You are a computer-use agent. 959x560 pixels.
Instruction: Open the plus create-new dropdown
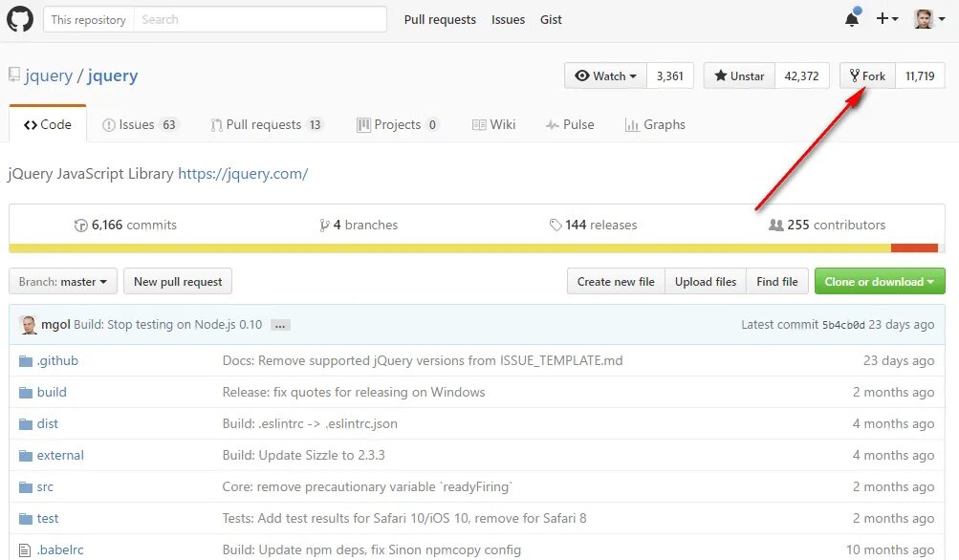tap(887, 19)
